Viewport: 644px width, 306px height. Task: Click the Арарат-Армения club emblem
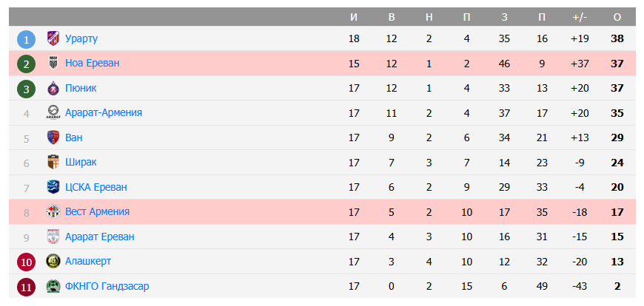point(53,112)
